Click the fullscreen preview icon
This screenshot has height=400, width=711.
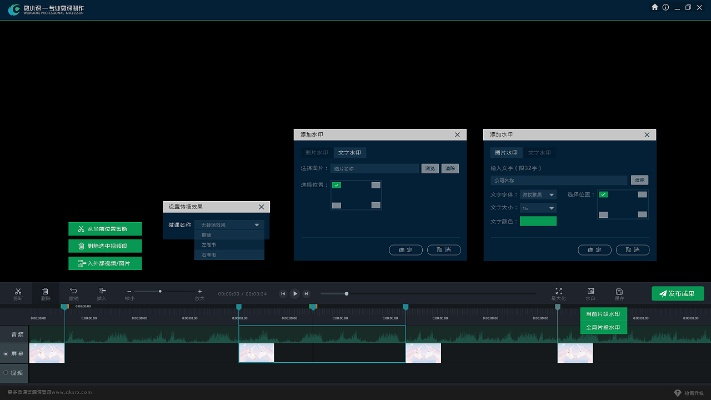point(559,291)
